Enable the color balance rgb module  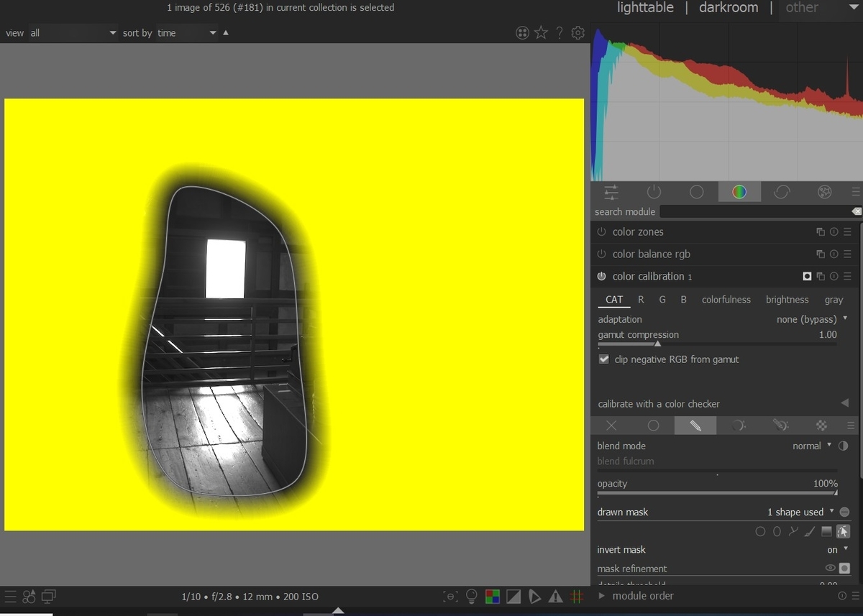point(602,254)
